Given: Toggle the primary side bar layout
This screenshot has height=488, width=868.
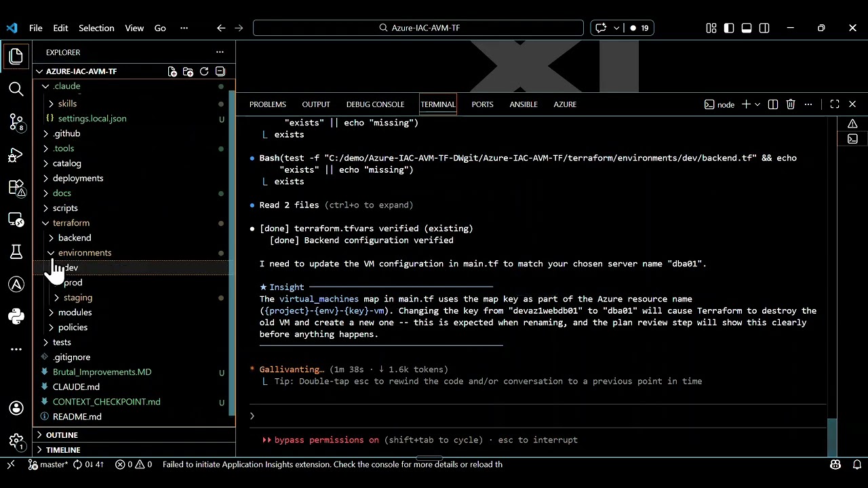Looking at the screenshot, I should point(729,28).
